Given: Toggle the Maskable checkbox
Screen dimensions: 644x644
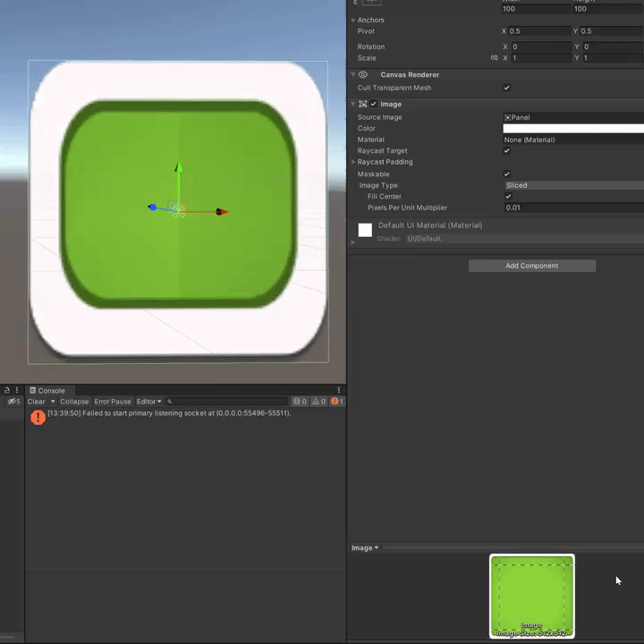Looking at the screenshot, I should pos(507,174).
